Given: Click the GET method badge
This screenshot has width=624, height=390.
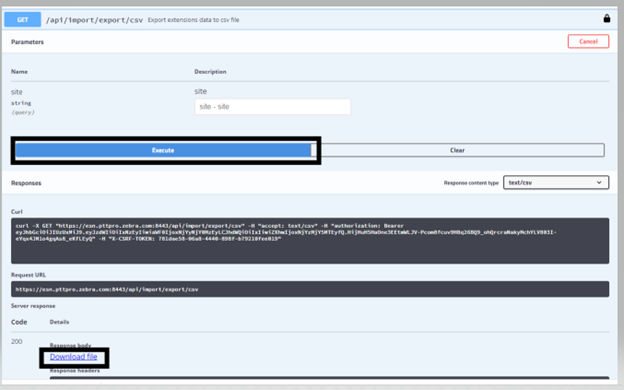Looking at the screenshot, I should click(23, 20).
